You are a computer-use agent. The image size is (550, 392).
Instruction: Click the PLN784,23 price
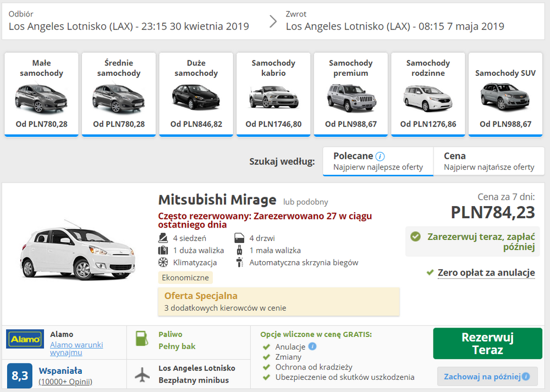point(492,212)
